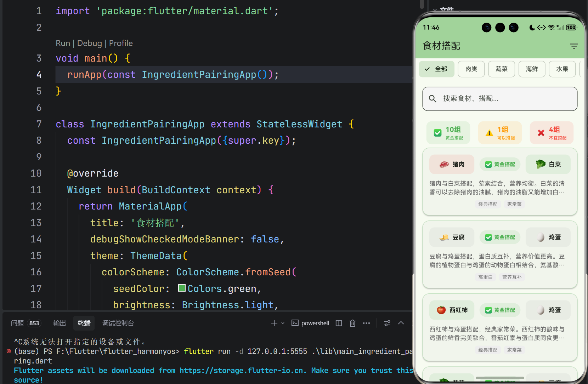
Task: Tap the 黄金搭配 badge in the 西红柿 card
Action: click(x=500, y=310)
